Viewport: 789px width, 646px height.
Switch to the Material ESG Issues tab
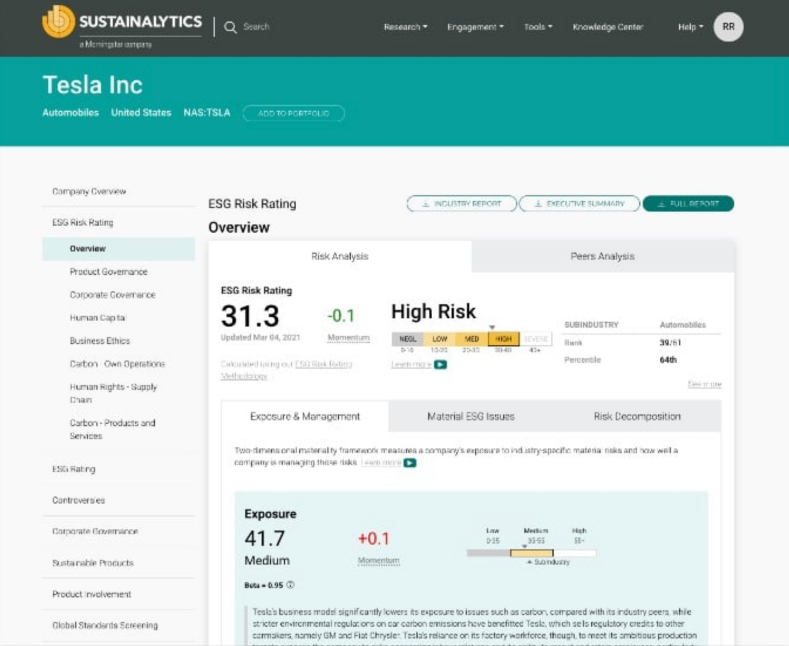coord(471,417)
